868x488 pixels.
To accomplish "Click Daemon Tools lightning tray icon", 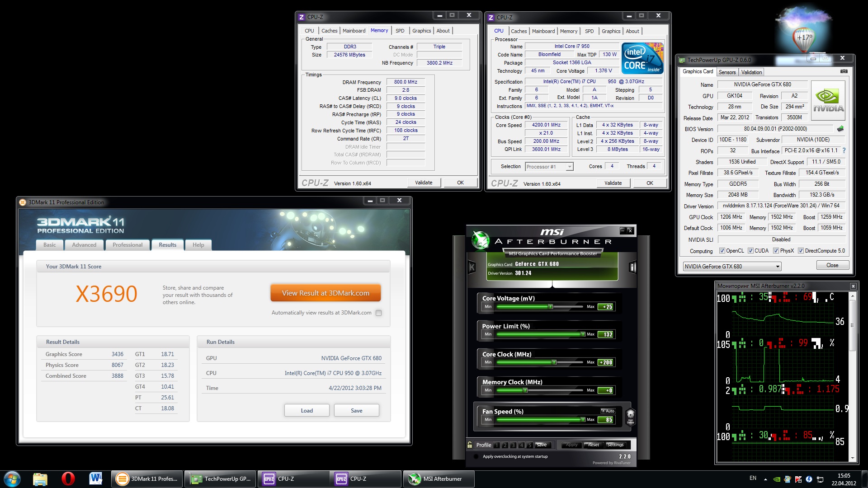I will pos(809,479).
